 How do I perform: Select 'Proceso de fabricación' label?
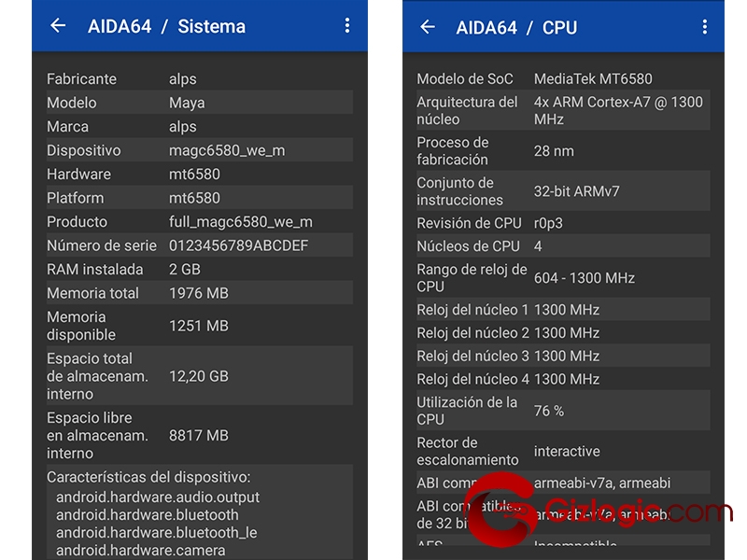click(453, 151)
